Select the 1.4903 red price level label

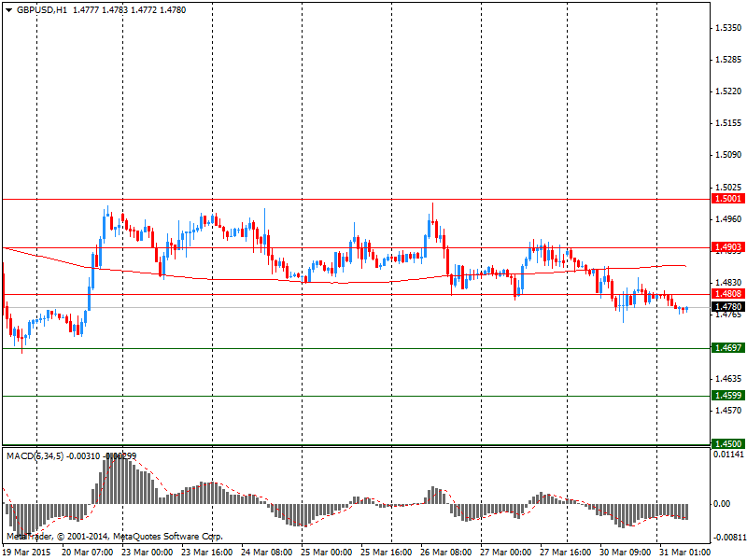(x=728, y=246)
